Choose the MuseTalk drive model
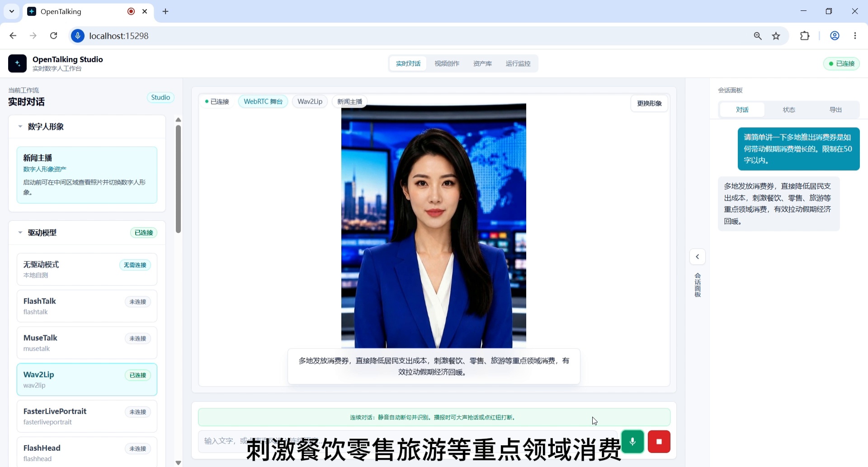Viewport: 868px width, 467px height. pyautogui.click(x=87, y=343)
